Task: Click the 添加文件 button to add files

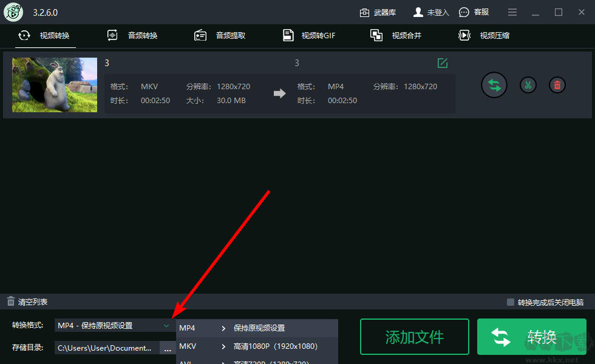Action: tap(414, 337)
